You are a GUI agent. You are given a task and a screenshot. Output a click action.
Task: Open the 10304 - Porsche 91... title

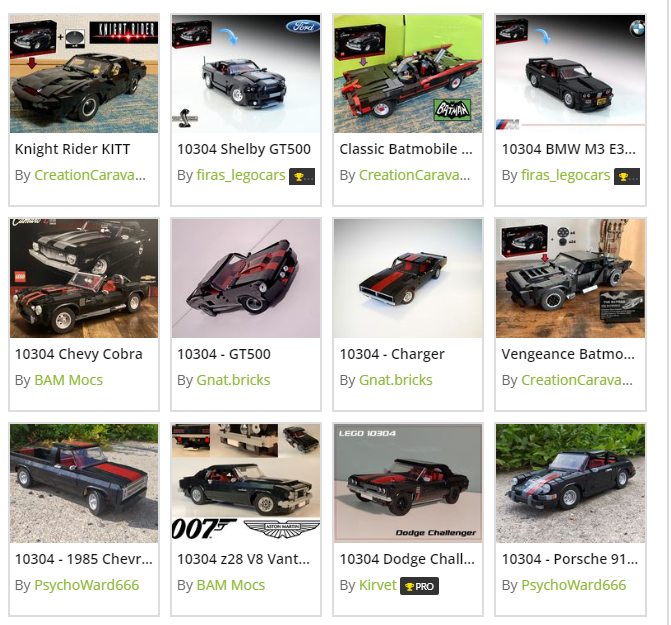(570, 559)
